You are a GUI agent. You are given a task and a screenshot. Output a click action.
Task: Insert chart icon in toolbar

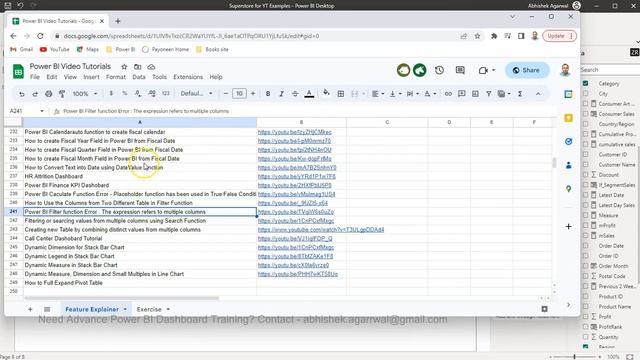(x=475, y=94)
